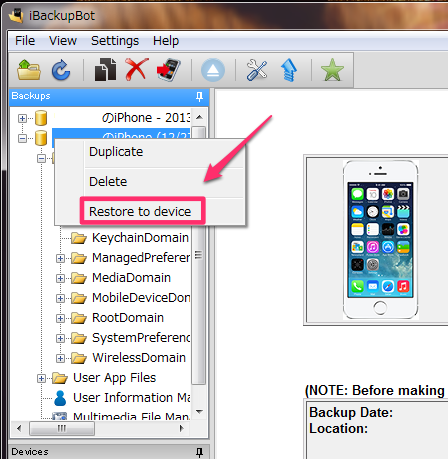Viewport: 448px width, 459px height.
Task: Click the iPhone device preview image
Action: click(x=380, y=240)
